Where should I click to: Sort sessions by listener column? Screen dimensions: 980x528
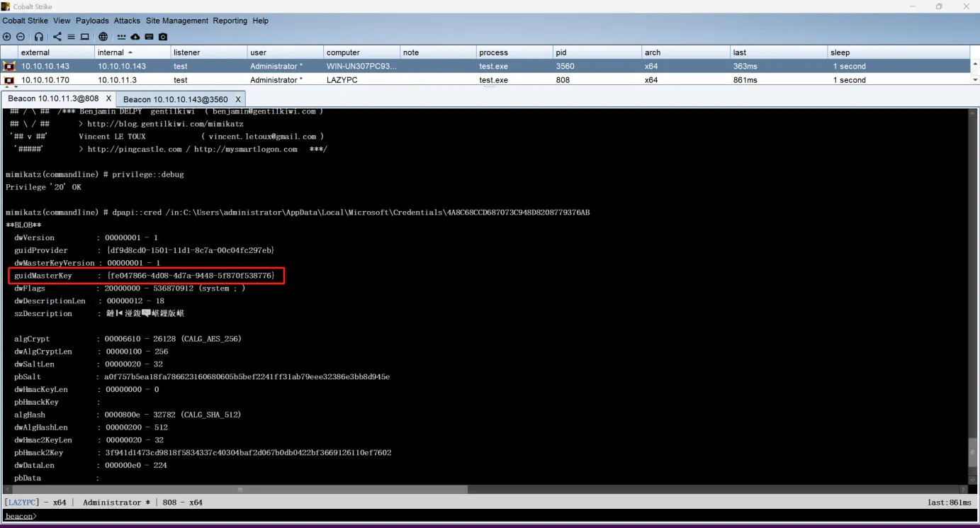click(209, 52)
